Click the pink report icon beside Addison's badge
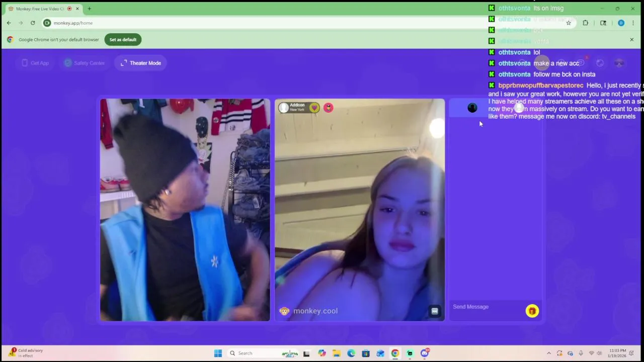Image resolution: width=644 pixels, height=362 pixels. (328, 108)
